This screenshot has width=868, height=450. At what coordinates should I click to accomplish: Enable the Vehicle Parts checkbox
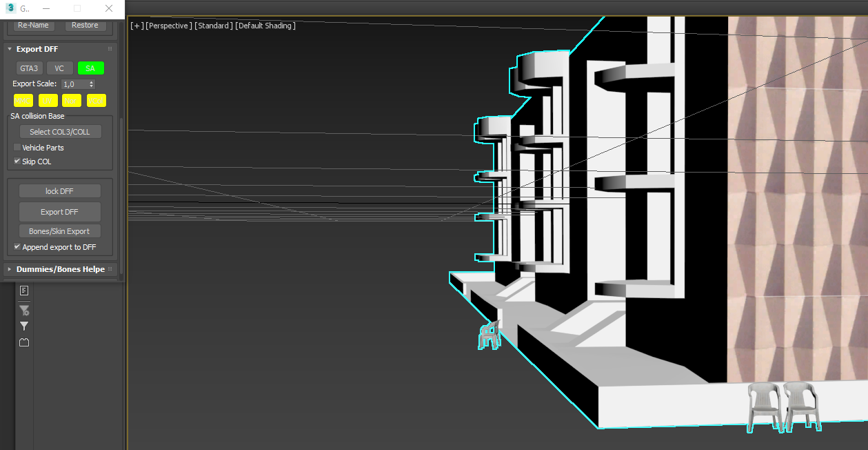[17, 148]
